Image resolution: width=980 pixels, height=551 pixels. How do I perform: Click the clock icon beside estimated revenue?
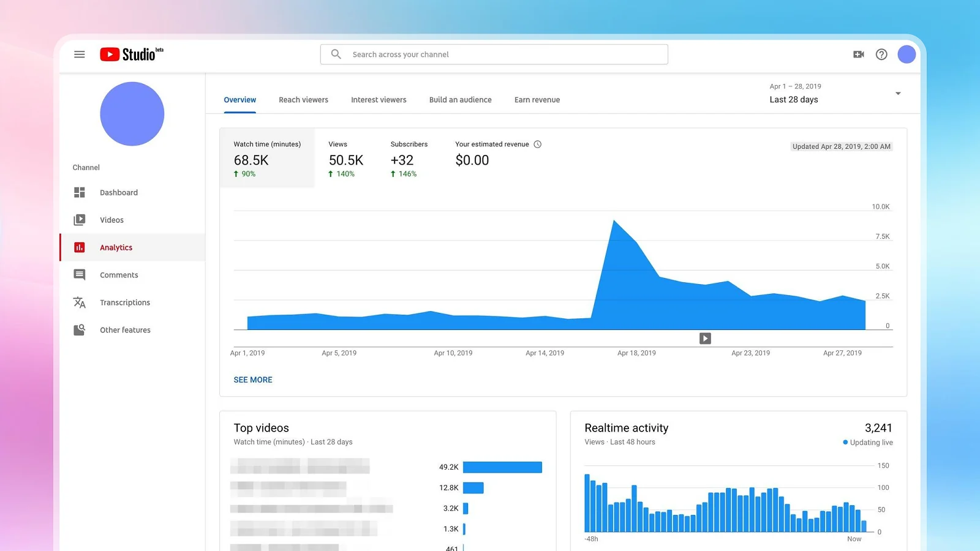[x=538, y=144]
